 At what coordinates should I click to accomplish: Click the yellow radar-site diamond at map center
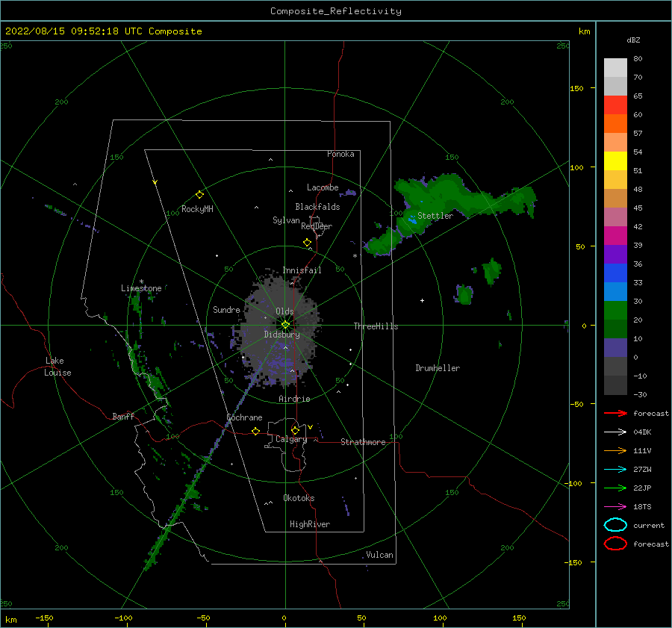tap(285, 325)
